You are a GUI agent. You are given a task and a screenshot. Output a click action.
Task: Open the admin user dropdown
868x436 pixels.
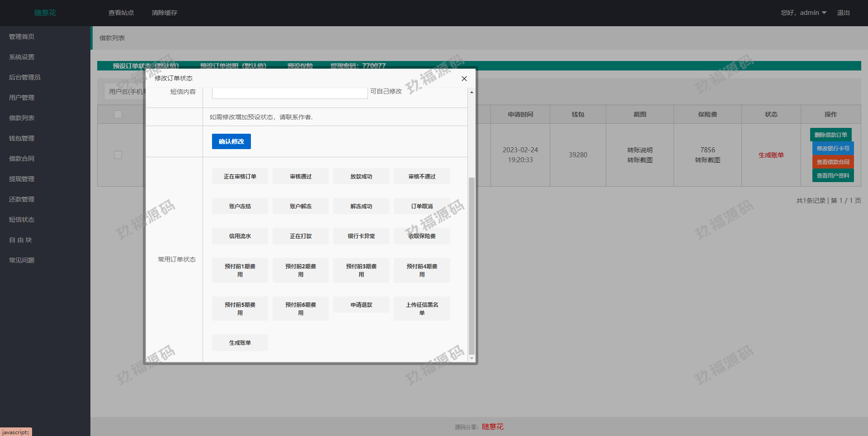tap(803, 13)
